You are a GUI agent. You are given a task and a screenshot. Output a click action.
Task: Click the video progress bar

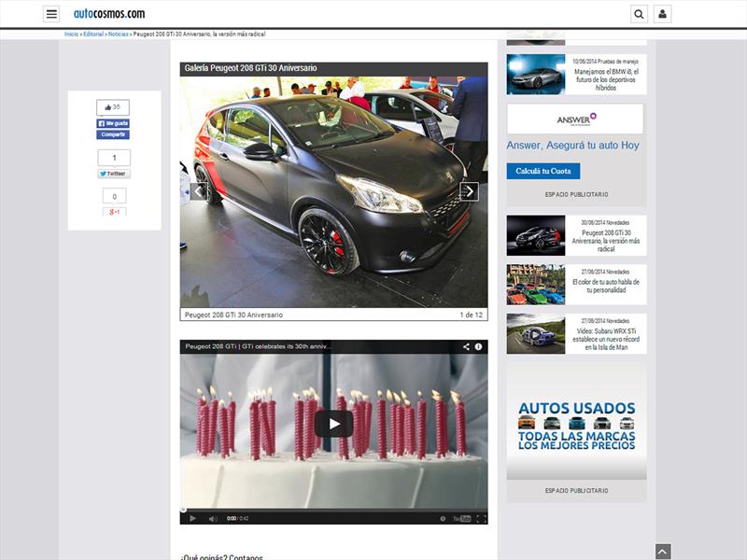[333, 510]
